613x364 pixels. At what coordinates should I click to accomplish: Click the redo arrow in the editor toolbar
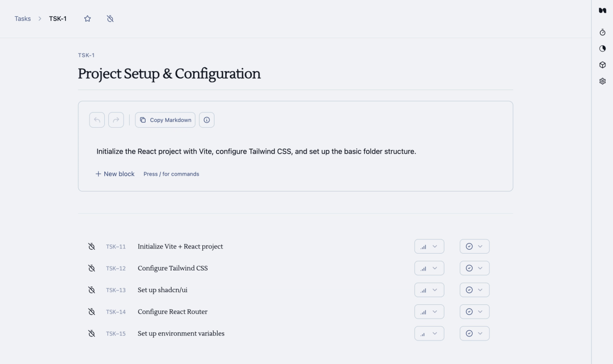[116, 120]
